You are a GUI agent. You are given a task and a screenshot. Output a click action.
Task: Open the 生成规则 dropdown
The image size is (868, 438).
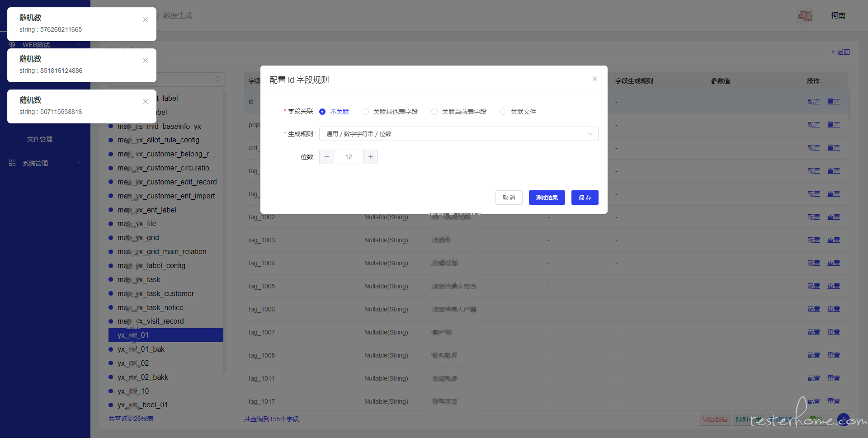459,134
